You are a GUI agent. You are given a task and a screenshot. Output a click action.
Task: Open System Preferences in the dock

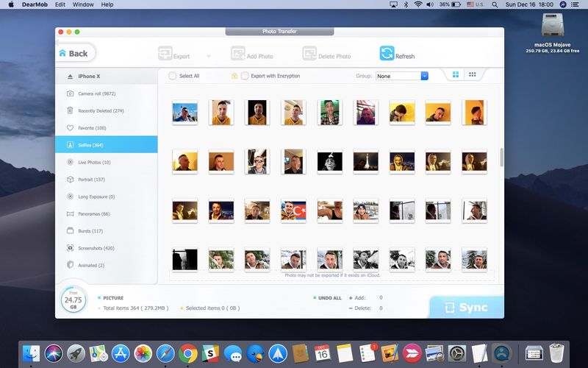click(x=457, y=353)
